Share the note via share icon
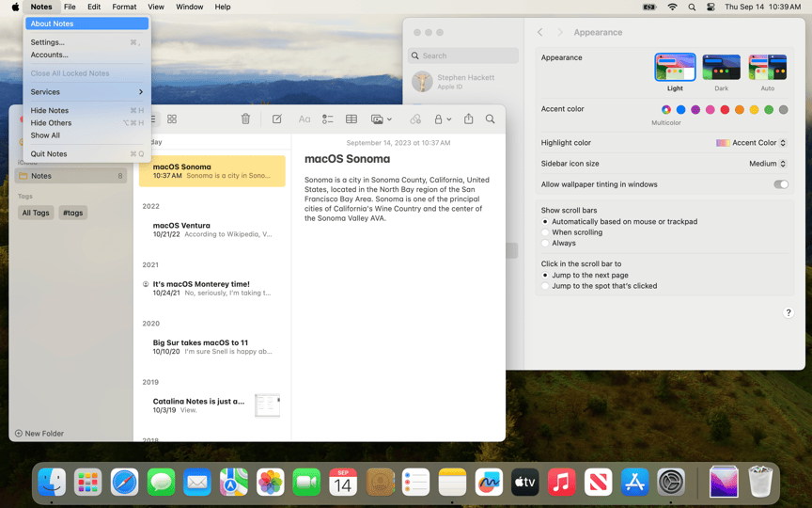This screenshot has height=508, width=812. [468, 119]
